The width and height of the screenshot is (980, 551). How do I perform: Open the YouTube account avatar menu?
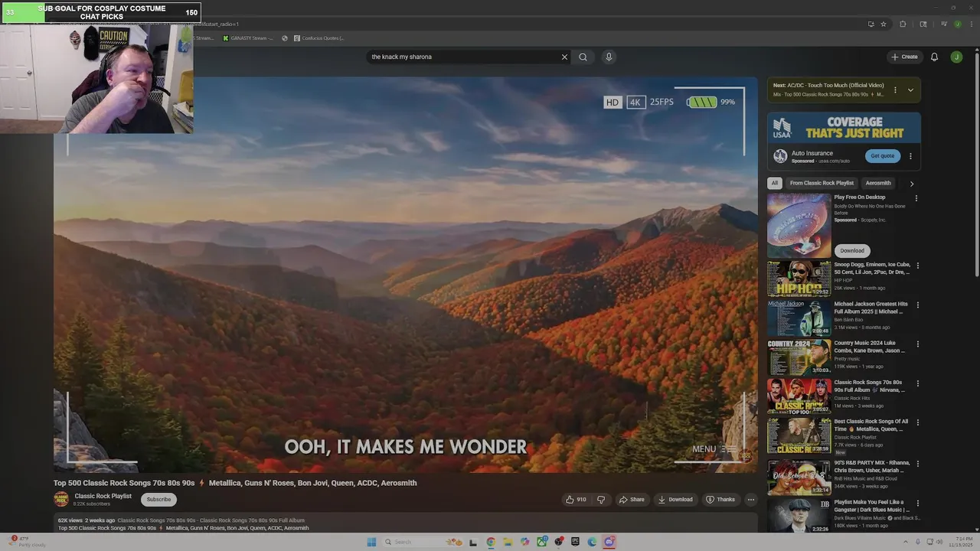[x=956, y=57]
